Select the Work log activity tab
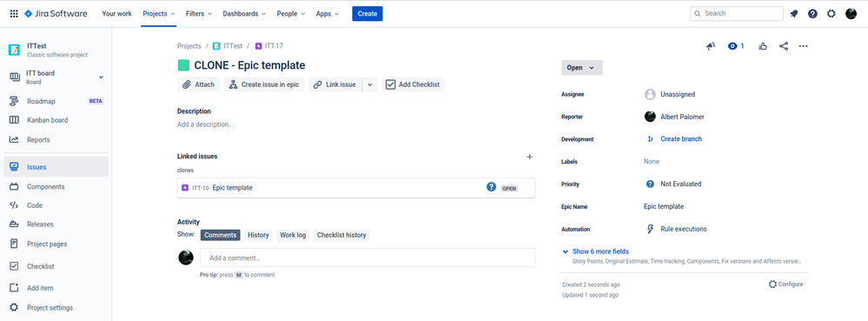 [x=293, y=235]
